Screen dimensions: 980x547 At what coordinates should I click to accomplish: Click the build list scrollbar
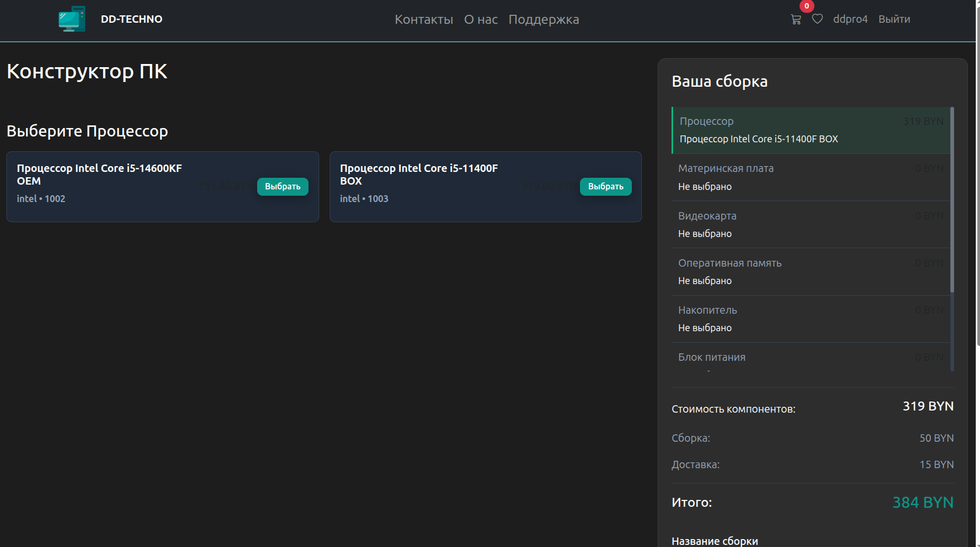point(952,199)
